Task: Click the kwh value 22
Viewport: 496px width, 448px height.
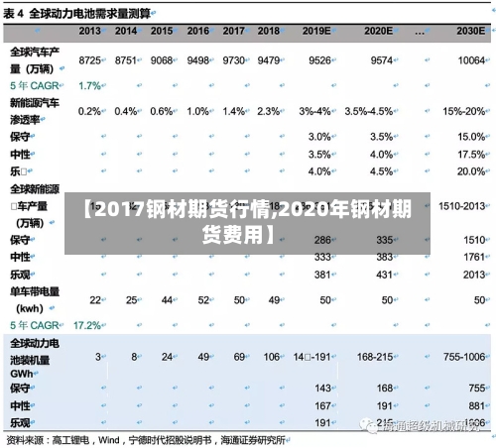Action: (95, 300)
